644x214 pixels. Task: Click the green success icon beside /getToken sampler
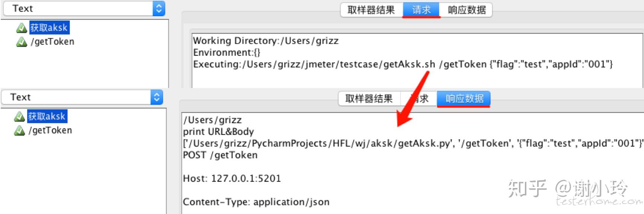point(21,42)
